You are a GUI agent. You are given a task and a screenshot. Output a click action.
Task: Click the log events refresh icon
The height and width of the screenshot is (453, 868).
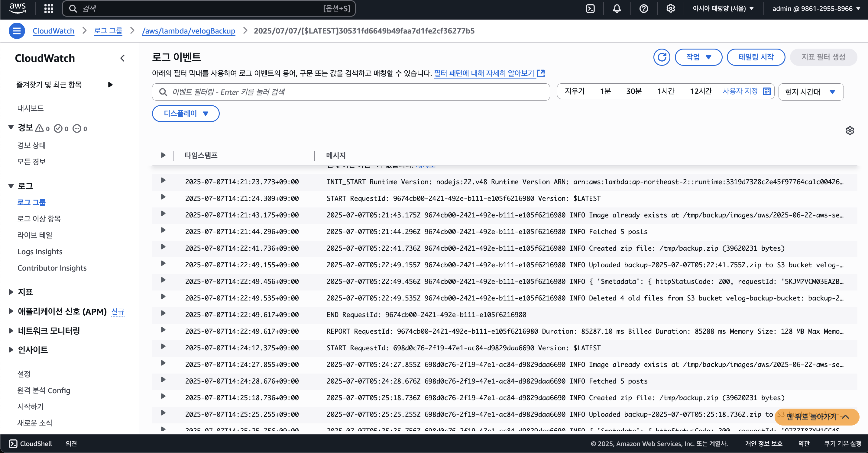tap(662, 57)
